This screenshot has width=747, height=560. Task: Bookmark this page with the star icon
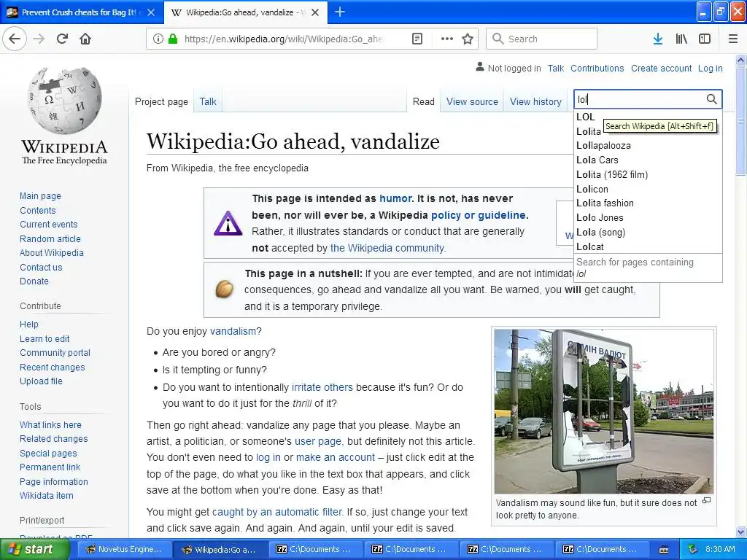pyautogui.click(x=468, y=39)
